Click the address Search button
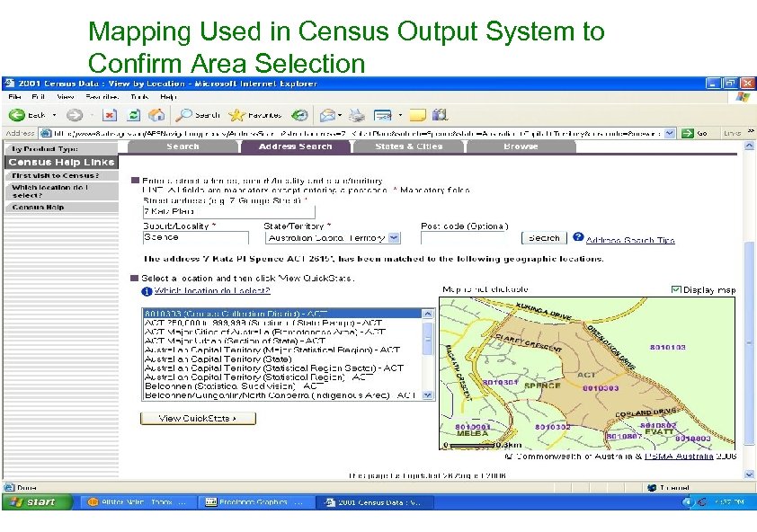757x532 pixels. [544, 238]
